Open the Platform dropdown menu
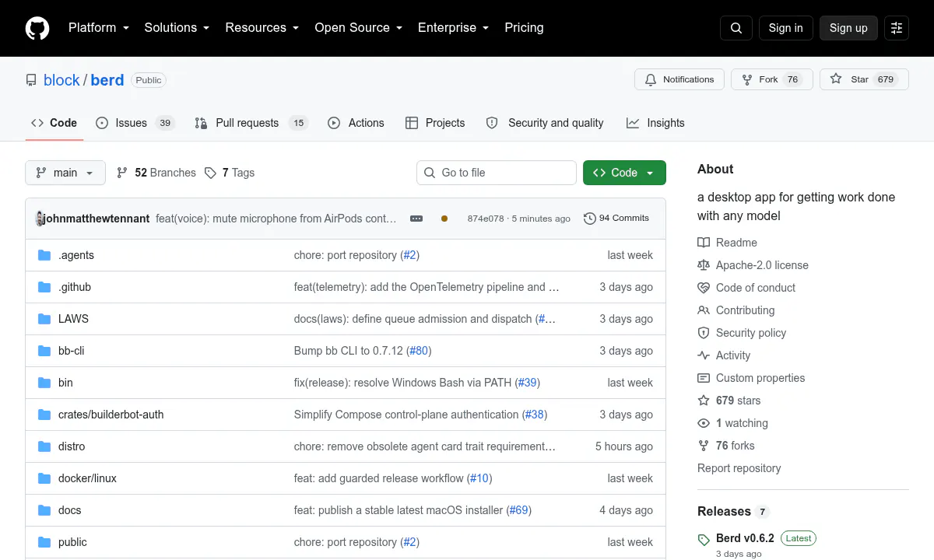Viewport: 934px width, 560px height. 99,28
